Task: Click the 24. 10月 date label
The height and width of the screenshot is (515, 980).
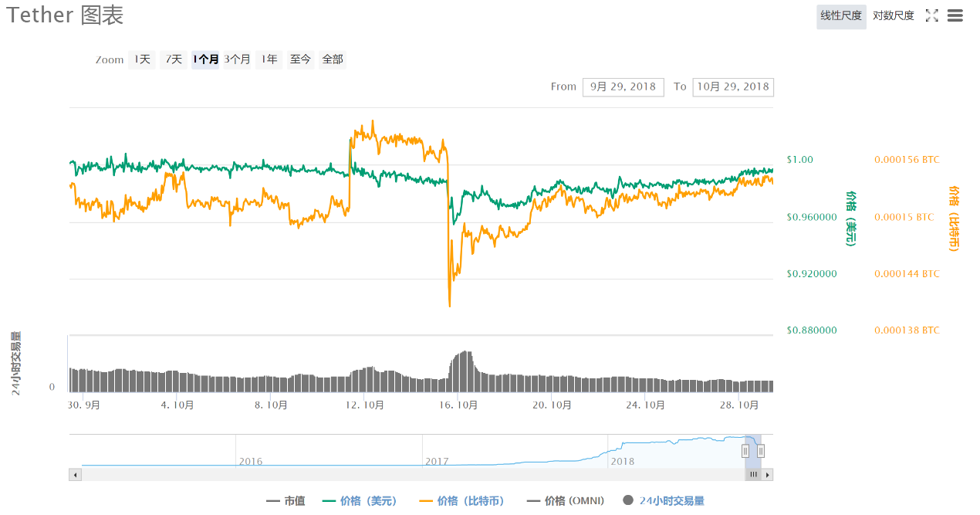Action: (x=645, y=405)
